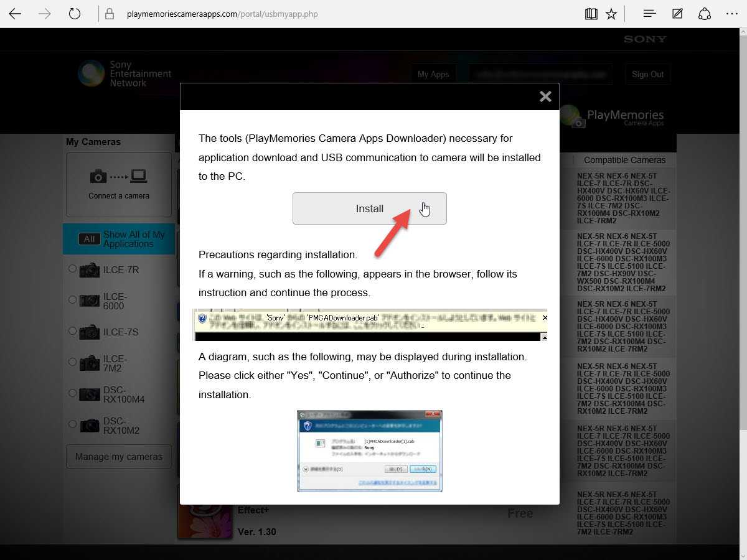Refresh the page with reload icon
The width and height of the screenshot is (747, 560).
tap(75, 14)
